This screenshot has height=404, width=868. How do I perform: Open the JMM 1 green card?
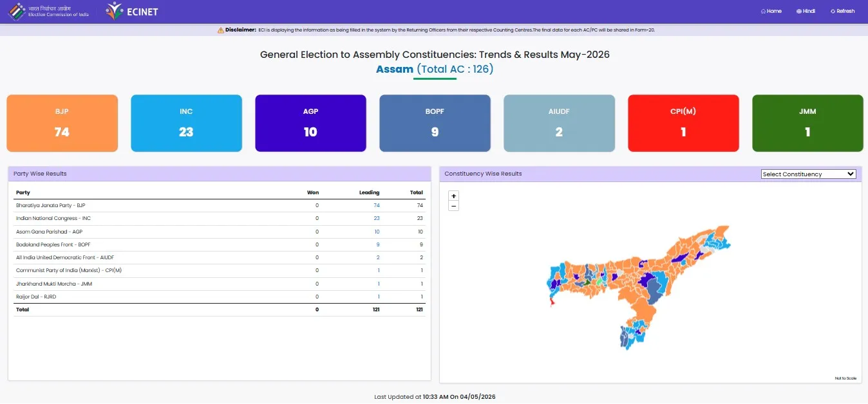807,124
